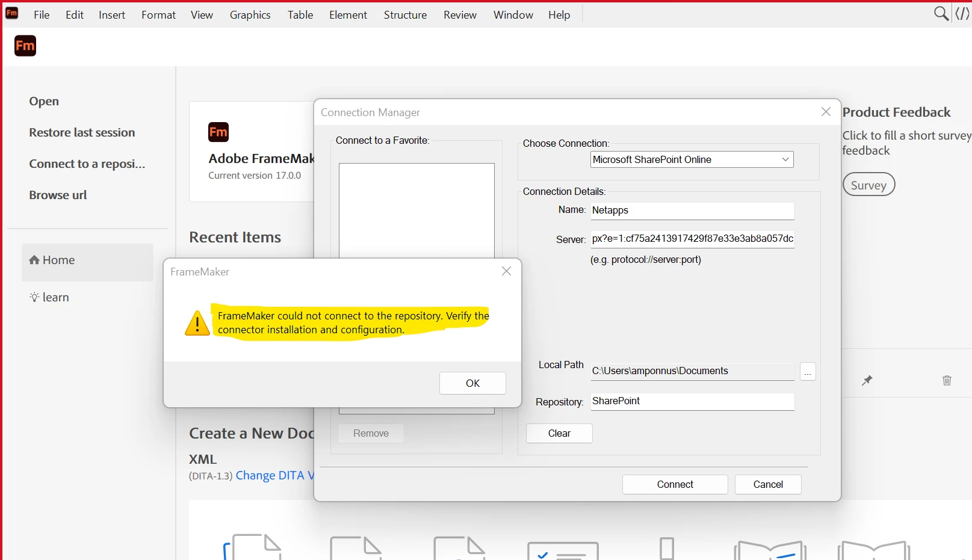Open the File menu
The image size is (972, 560).
point(42,15)
